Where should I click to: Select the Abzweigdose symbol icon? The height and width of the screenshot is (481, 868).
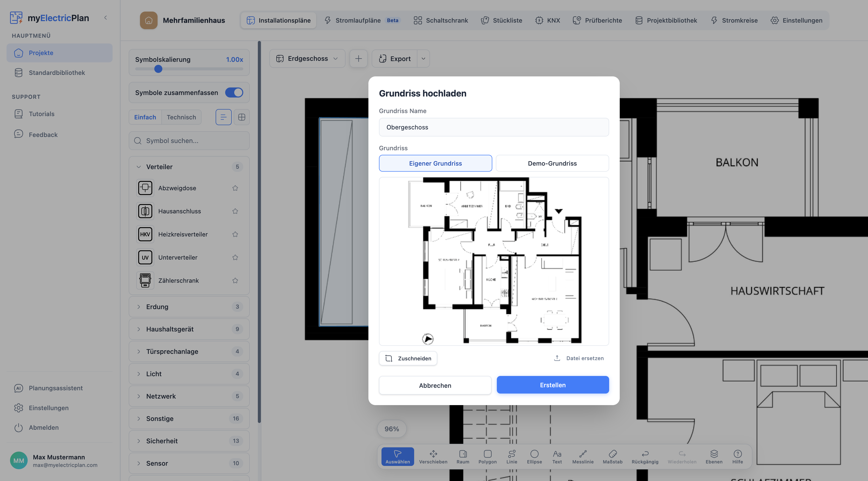[x=145, y=188]
